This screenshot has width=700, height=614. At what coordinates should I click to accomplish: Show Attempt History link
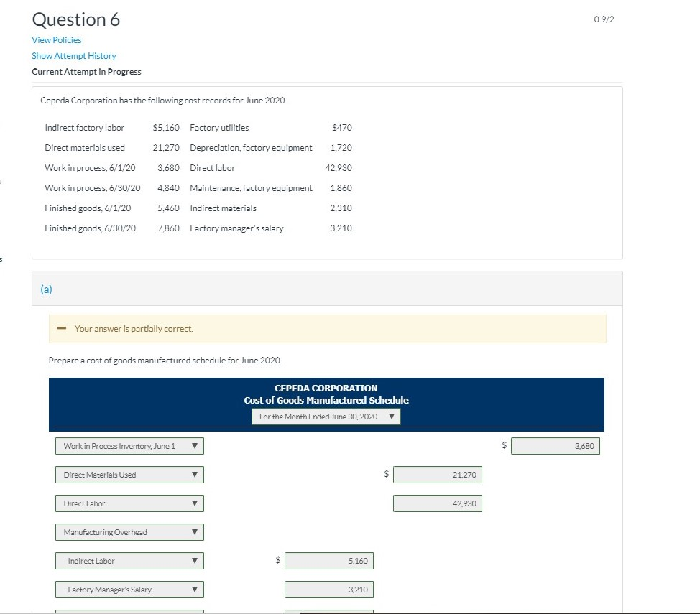coord(73,56)
